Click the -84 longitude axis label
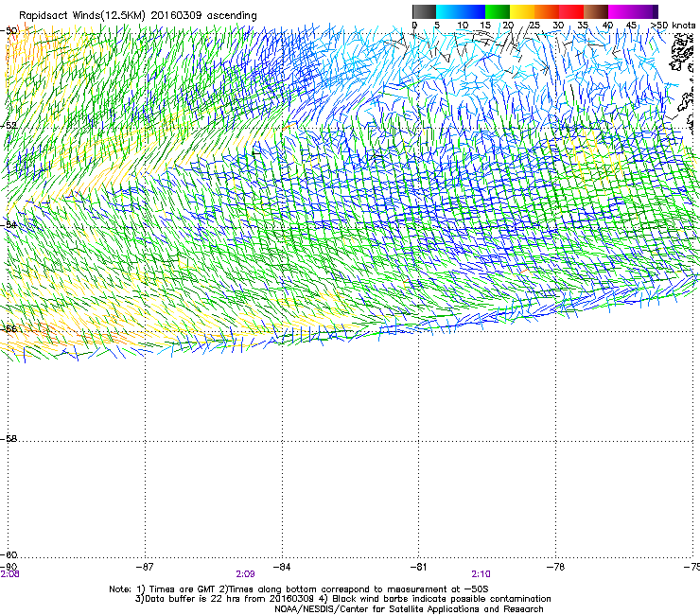Image resolution: width=700 pixels, height=615 pixels. pyautogui.click(x=282, y=567)
